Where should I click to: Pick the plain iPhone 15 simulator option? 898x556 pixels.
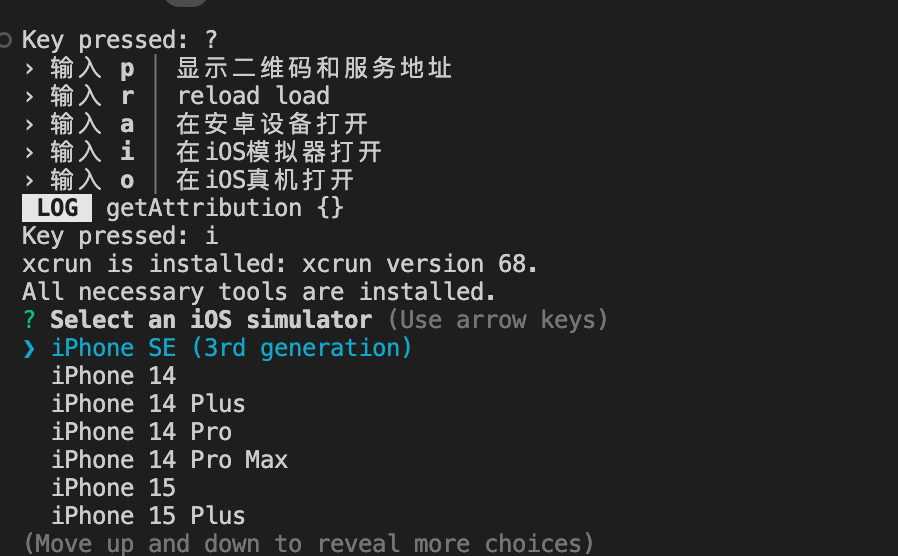[113, 488]
